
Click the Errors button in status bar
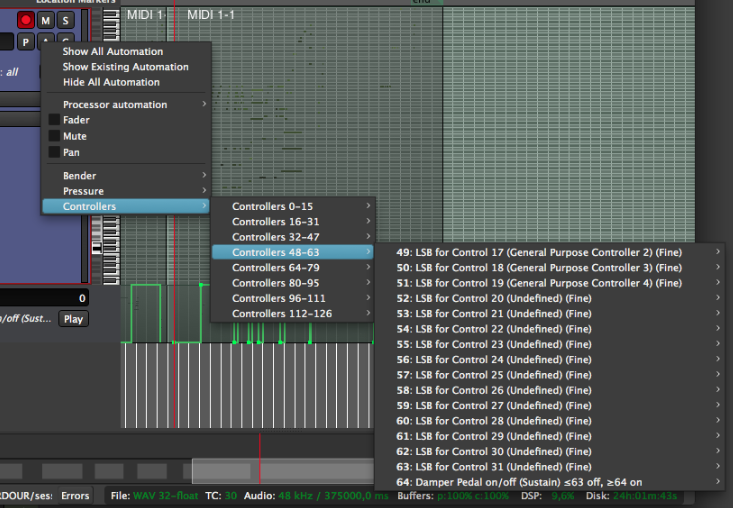tap(75, 495)
